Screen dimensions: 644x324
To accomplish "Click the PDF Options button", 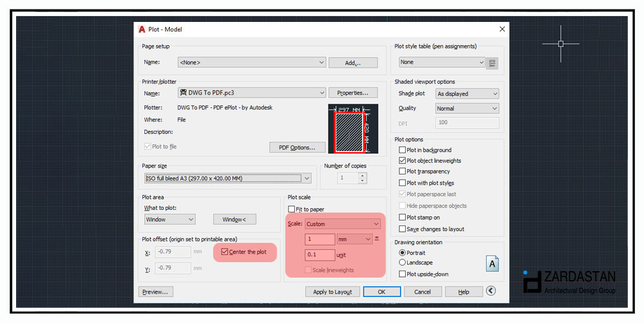I will coord(297,148).
